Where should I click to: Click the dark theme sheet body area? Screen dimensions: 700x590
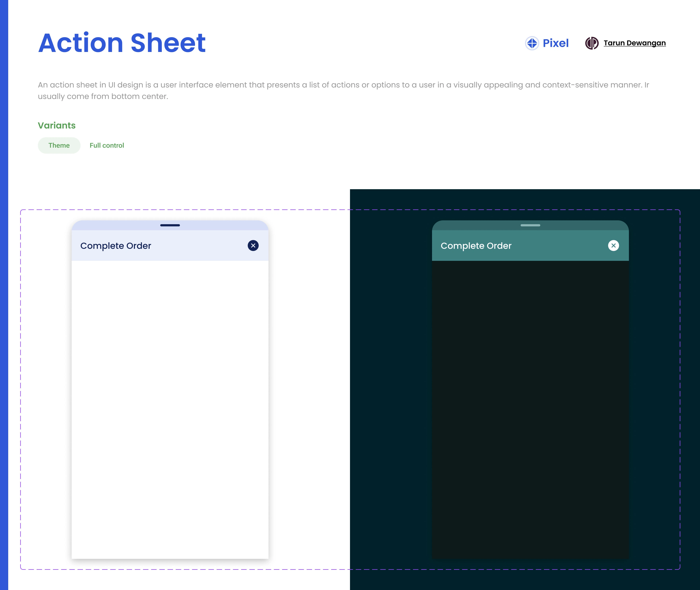coord(530,410)
